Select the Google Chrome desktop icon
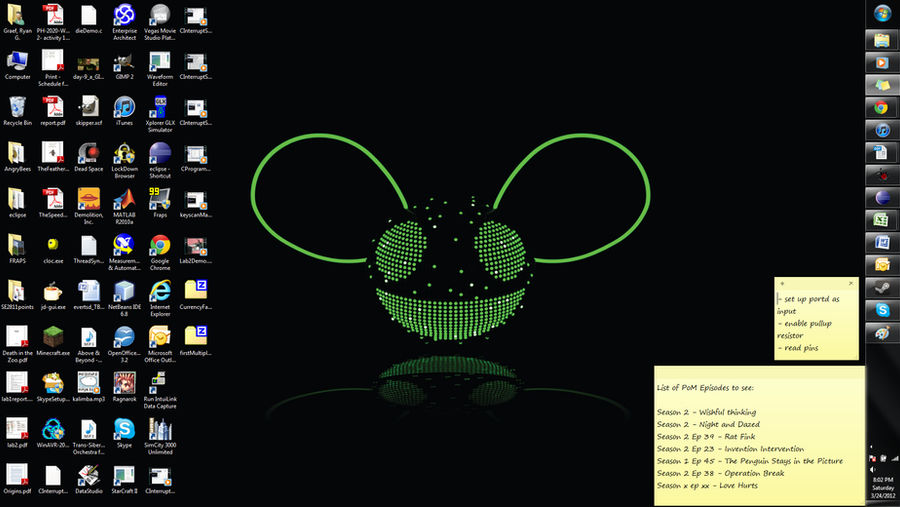The image size is (900, 507). coord(160,252)
